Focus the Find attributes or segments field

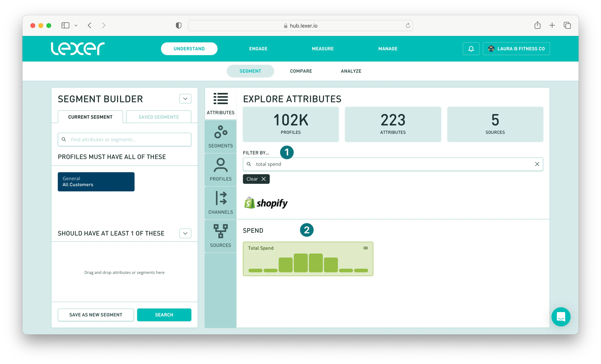pyautogui.click(x=127, y=139)
